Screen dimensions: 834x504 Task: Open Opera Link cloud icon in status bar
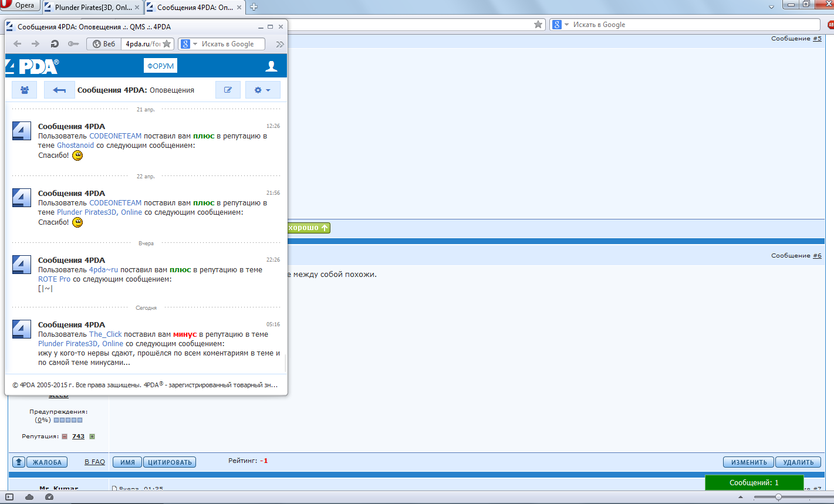point(29,497)
